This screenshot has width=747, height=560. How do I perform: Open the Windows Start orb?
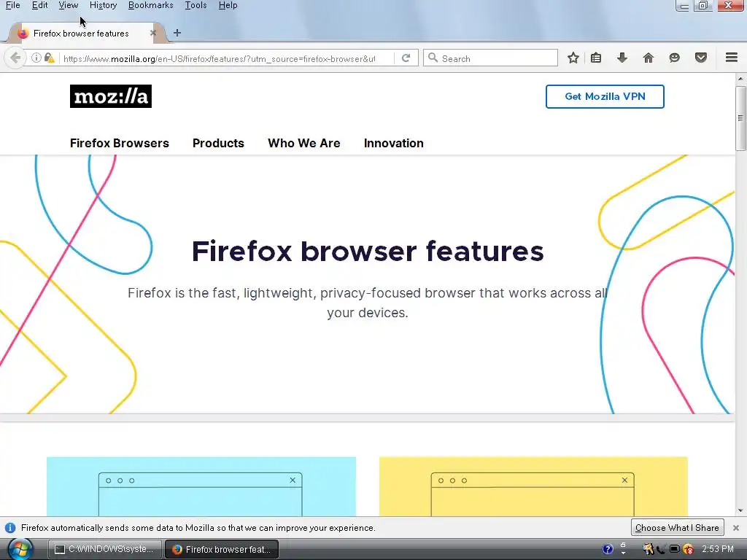(20, 549)
